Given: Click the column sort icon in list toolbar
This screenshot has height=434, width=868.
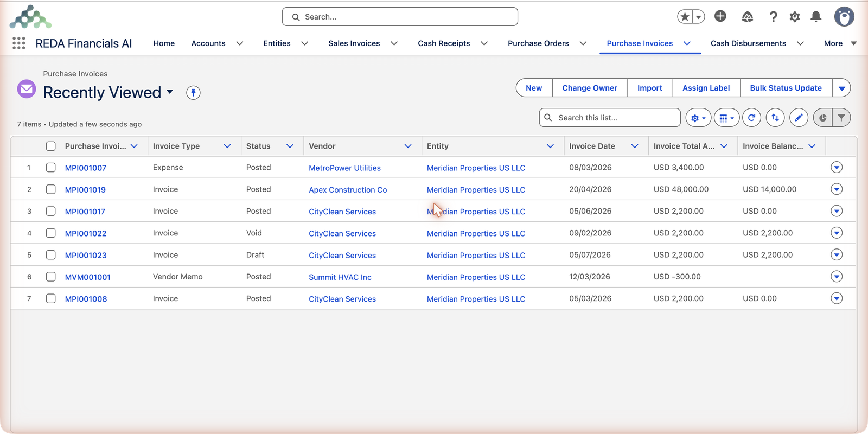Looking at the screenshot, I should point(775,118).
